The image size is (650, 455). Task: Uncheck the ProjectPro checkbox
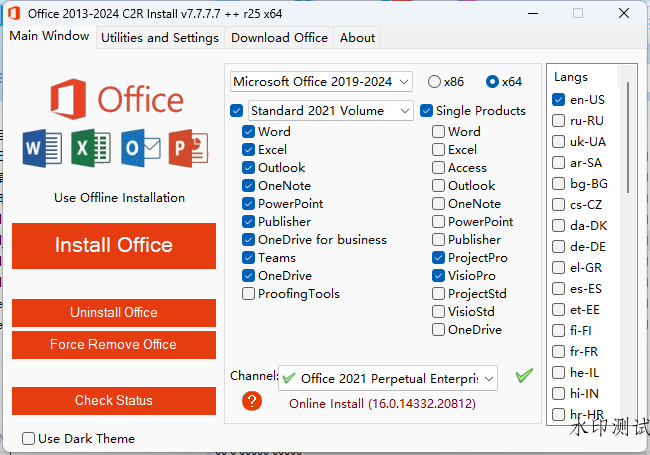[438, 258]
